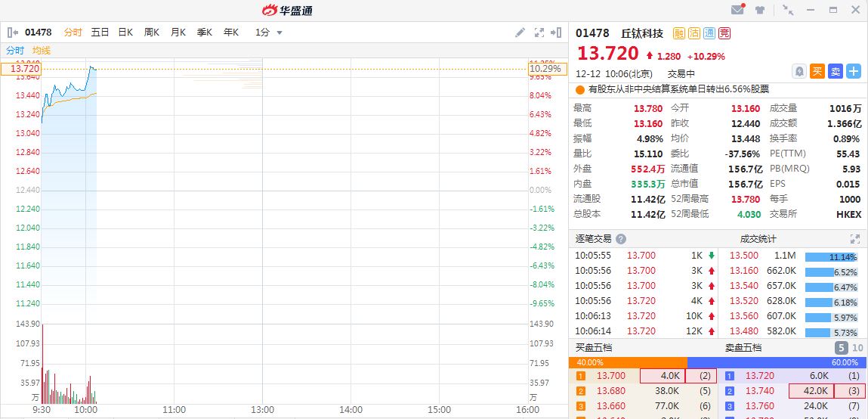Click the 11.14% volume bar at 13.500
The height and width of the screenshot is (419, 868).
click(831, 256)
